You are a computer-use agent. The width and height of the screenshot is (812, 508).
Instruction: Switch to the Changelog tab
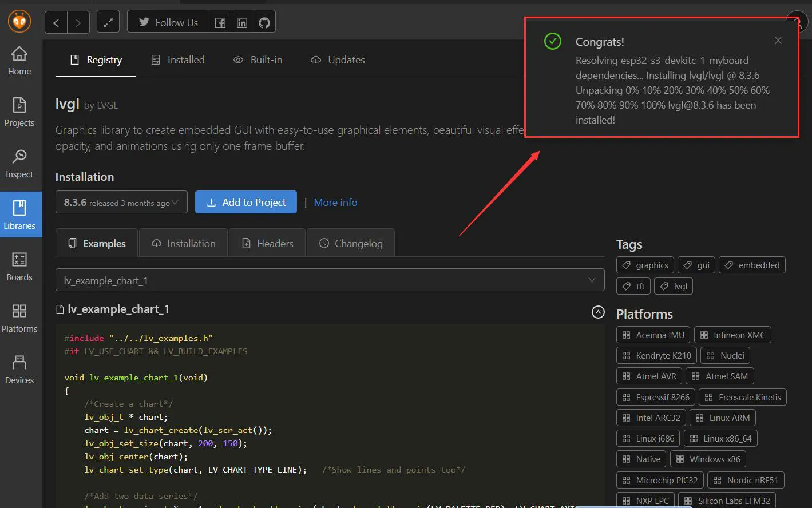pos(350,244)
